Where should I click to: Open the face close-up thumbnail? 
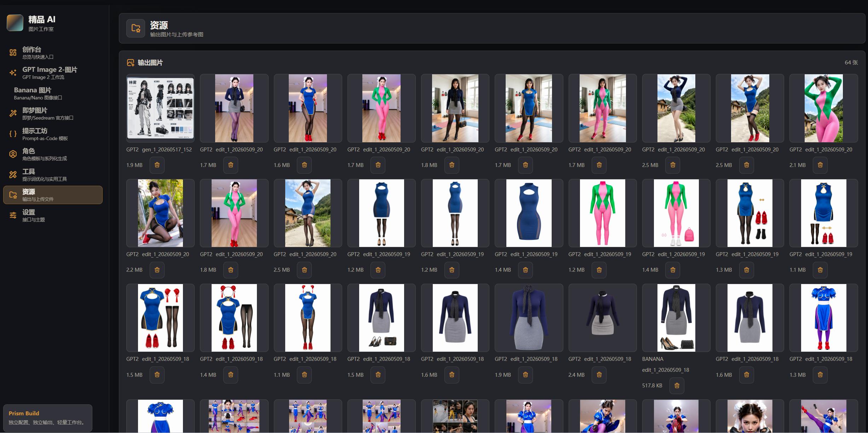pos(750,416)
